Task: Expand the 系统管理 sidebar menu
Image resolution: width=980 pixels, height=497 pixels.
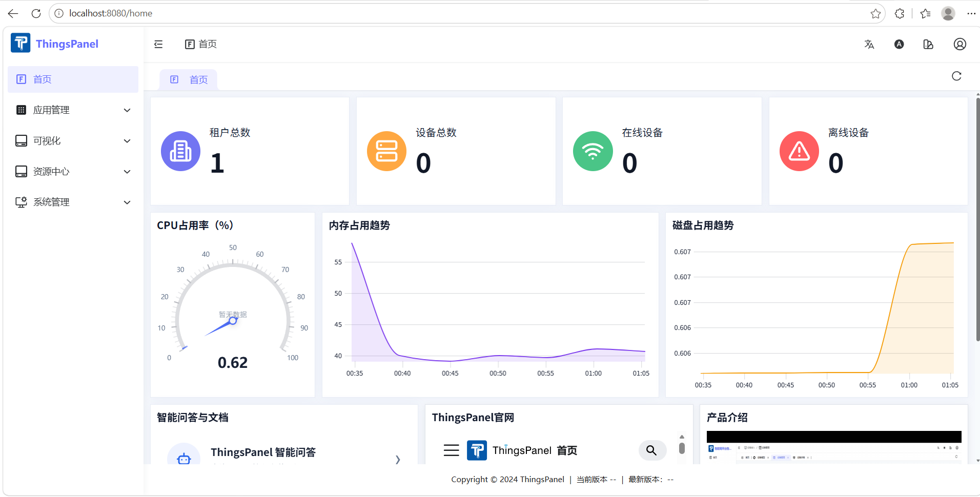Action: [x=73, y=202]
